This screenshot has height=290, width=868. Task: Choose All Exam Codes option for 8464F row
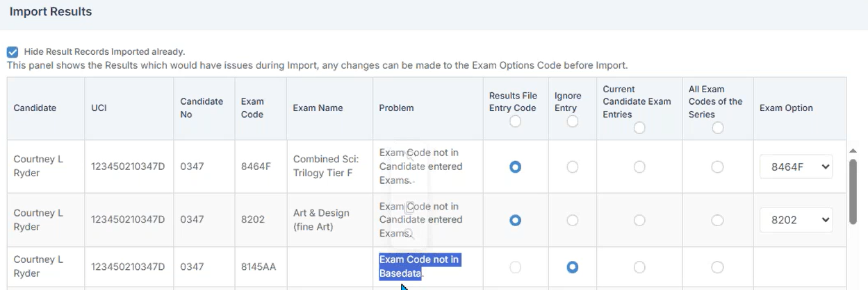coord(718,167)
